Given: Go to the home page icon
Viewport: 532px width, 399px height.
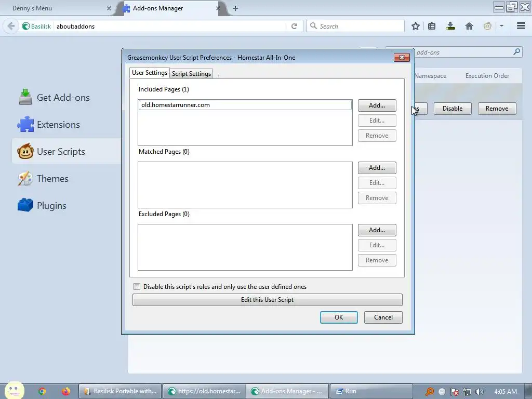Looking at the screenshot, I should (469, 26).
